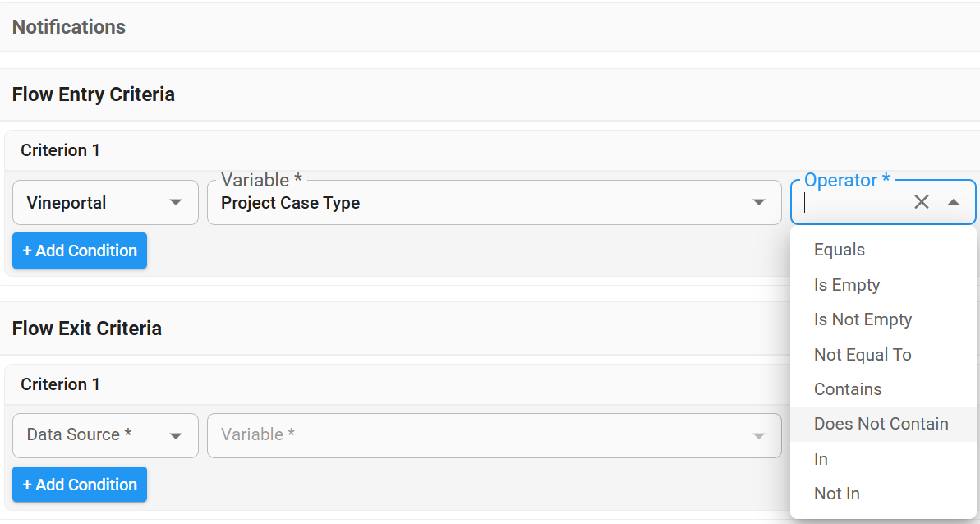Add Condition under Flow Exit Criteria

[80, 485]
